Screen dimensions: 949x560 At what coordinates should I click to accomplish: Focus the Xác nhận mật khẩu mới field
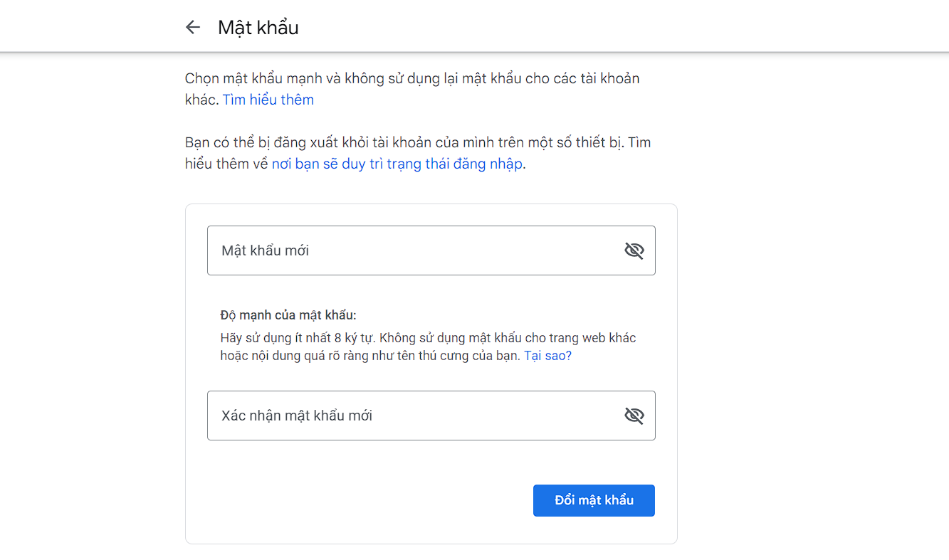point(431,416)
